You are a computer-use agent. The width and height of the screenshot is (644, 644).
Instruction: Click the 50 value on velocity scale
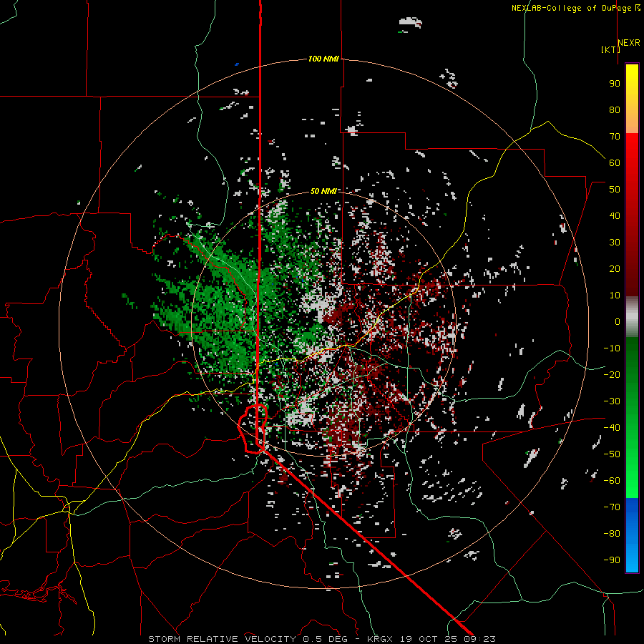coord(615,190)
